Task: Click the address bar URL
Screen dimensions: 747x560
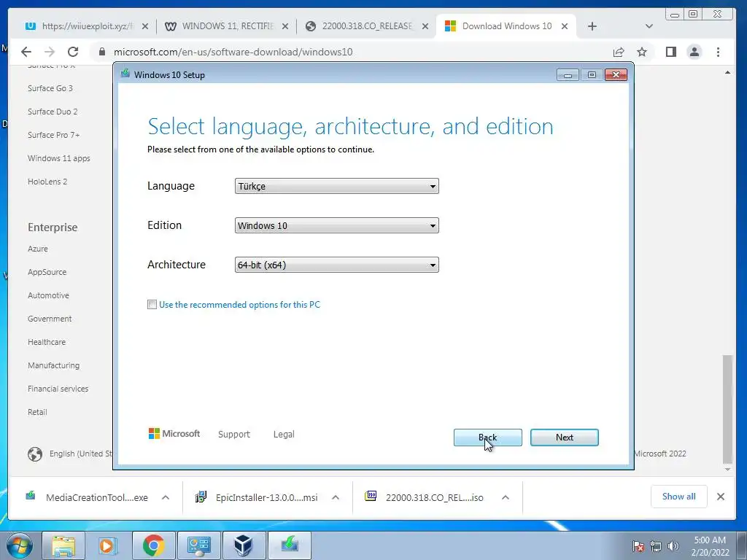Action: pos(233,52)
